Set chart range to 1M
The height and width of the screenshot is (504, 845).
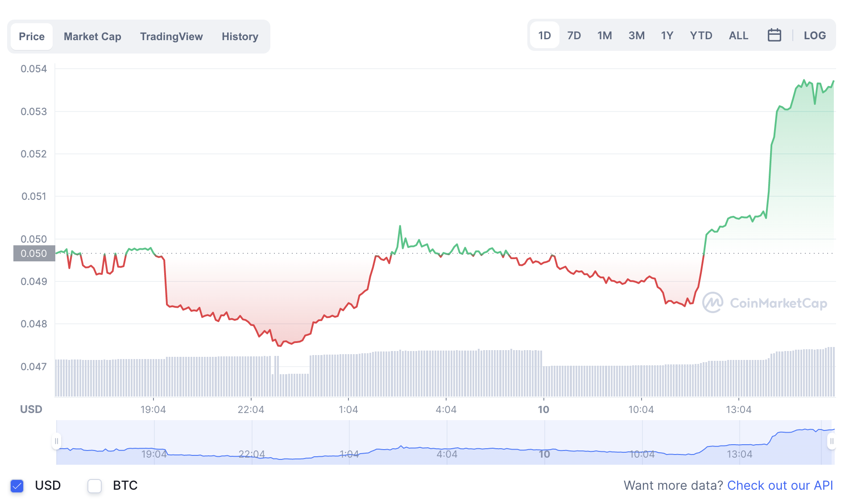pos(605,36)
